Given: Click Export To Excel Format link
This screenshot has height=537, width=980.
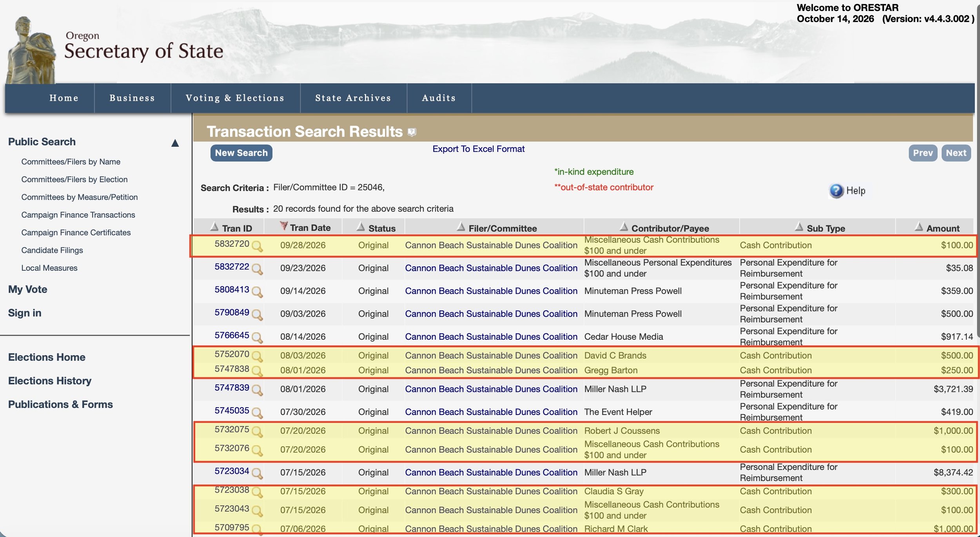Looking at the screenshot, I should click(478, 149).
